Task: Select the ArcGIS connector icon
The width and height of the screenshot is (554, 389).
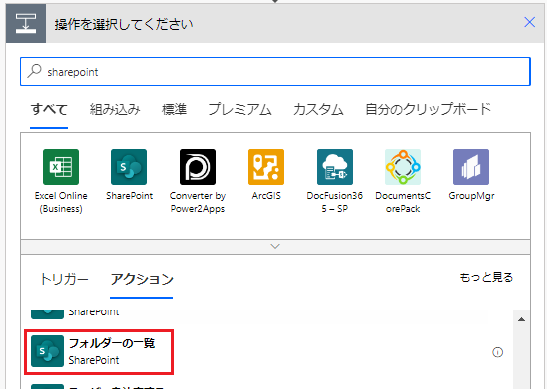Action: point(266,167)
